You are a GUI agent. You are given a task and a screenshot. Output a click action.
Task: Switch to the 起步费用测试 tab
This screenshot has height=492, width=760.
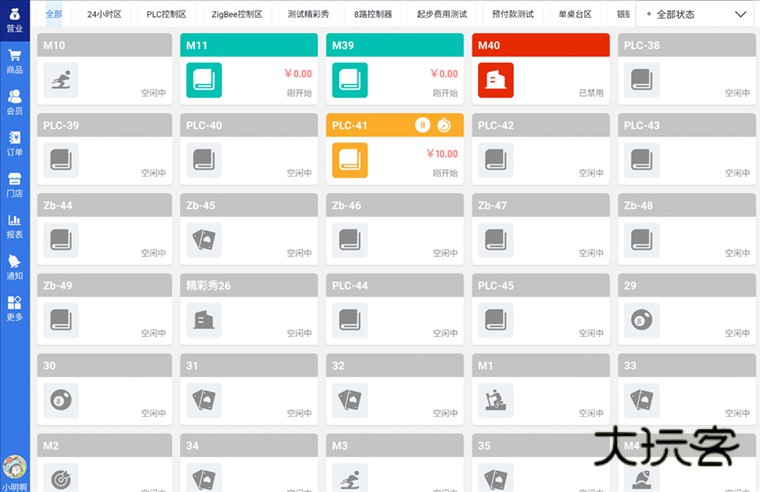442,14
